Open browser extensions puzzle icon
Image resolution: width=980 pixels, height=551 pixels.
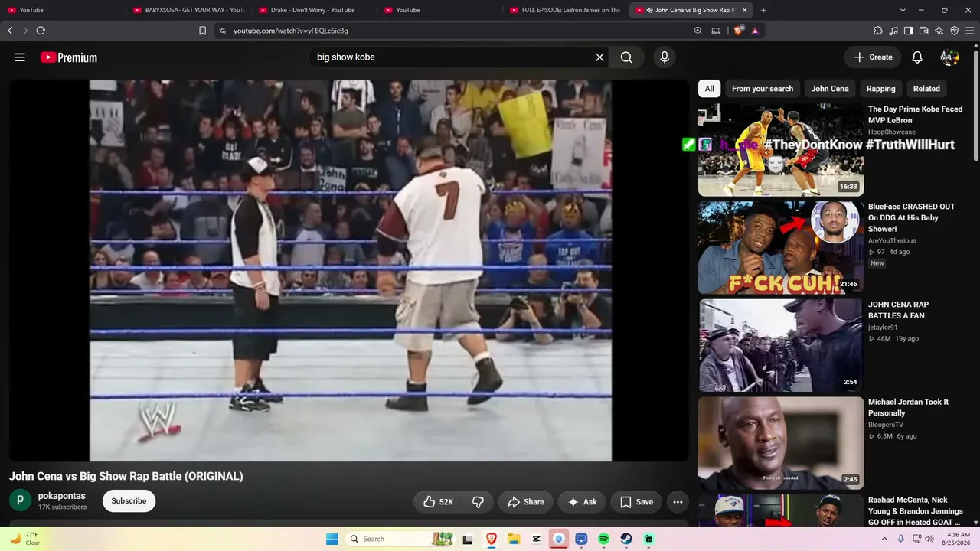(x=878, y=31)
